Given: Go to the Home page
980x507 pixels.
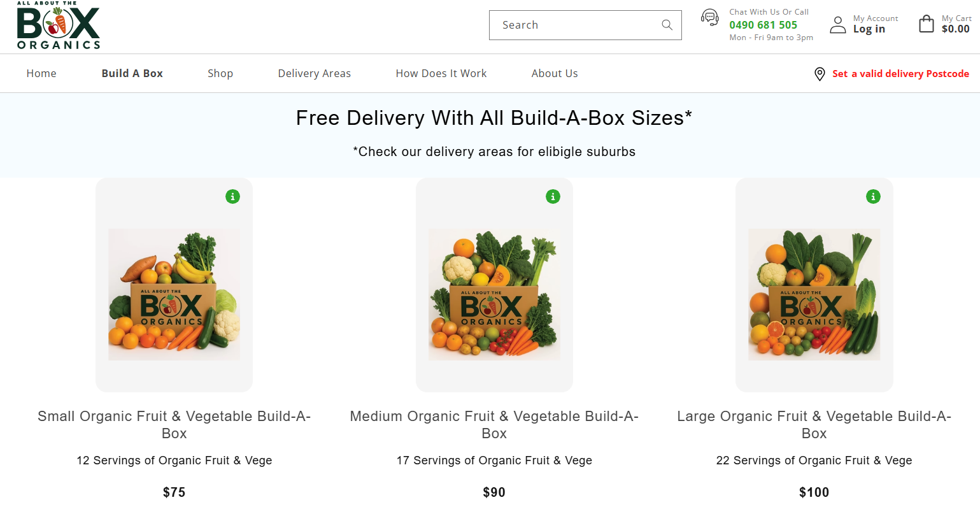Looking at the screenshot, I should click(41, 73).
